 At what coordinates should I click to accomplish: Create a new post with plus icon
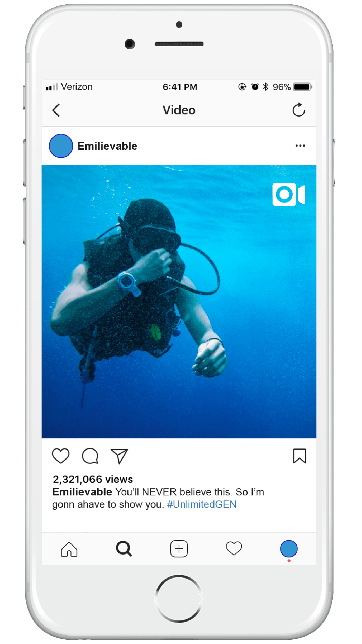tap(179, 549)
